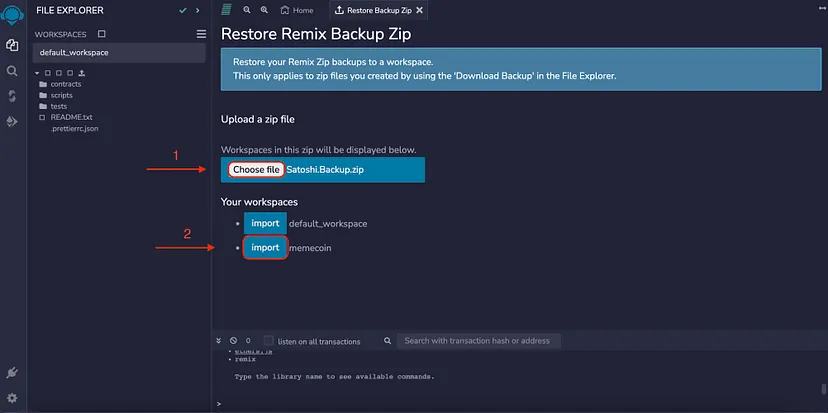Click the terminal command prompt line

[518, 404]
